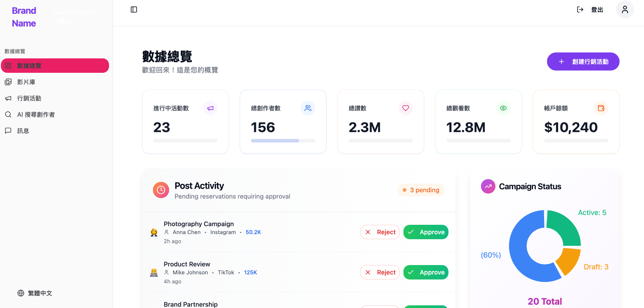Click person icon beside Anna Chen
This screenshot has width=644, height=308.
[x=166, y=232]
